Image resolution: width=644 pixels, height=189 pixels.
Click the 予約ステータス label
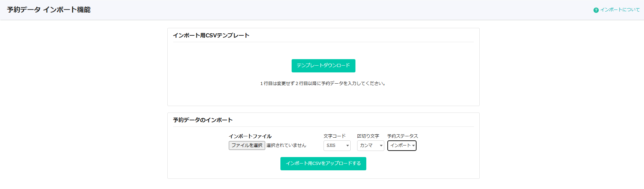point(403,136)
